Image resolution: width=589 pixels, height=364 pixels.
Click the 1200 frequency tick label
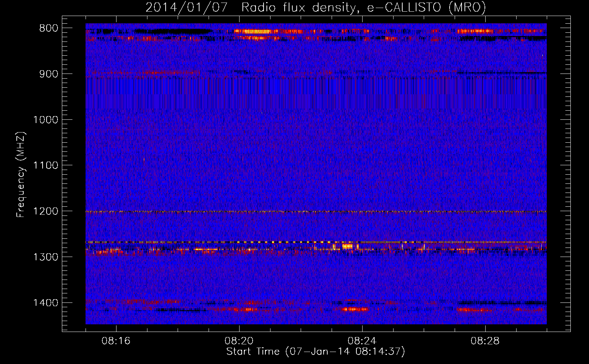click(x=46, y=211)
